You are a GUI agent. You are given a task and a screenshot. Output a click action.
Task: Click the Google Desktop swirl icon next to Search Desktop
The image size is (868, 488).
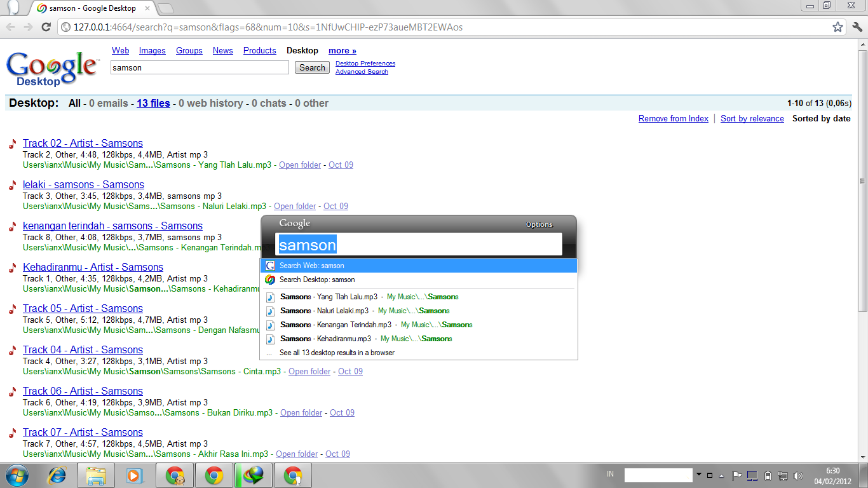coord(270,280)
